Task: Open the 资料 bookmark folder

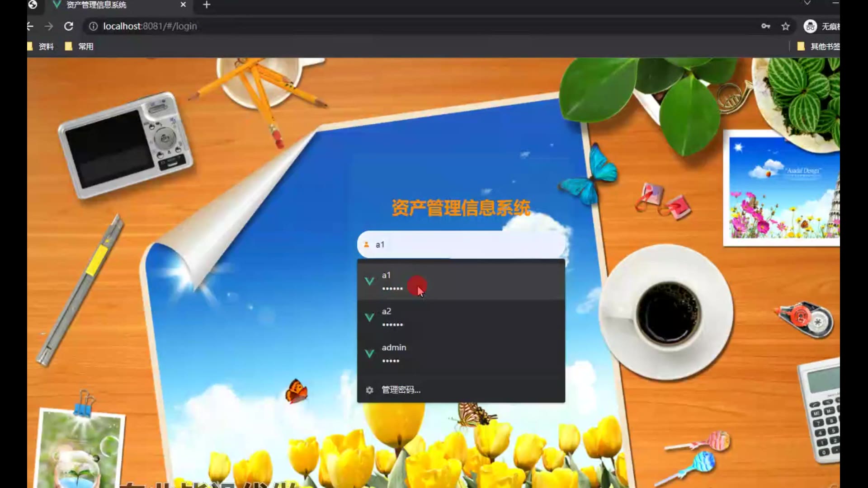Action: (x=41, y=46)
